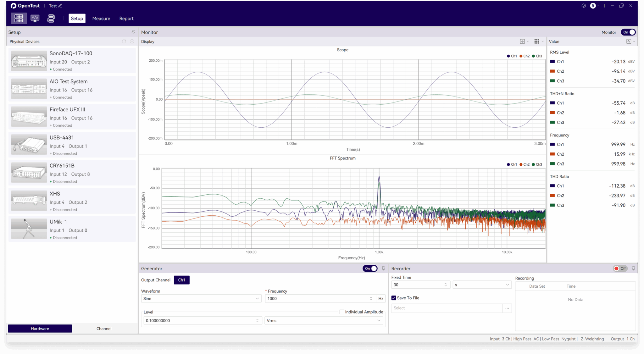The height and width of the screenshot is (354, 644).
Task: Select the sequence flow toolbar icon
Action: click(51, 18)
